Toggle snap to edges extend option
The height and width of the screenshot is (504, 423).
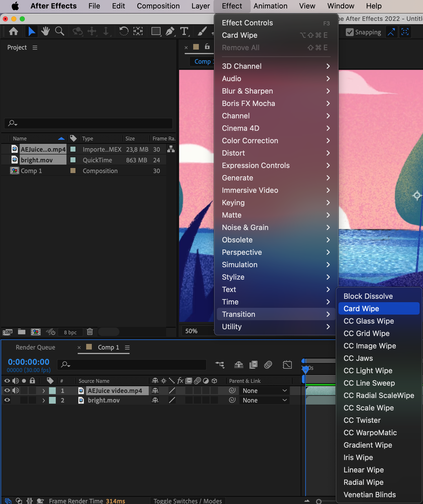(391, 32)
